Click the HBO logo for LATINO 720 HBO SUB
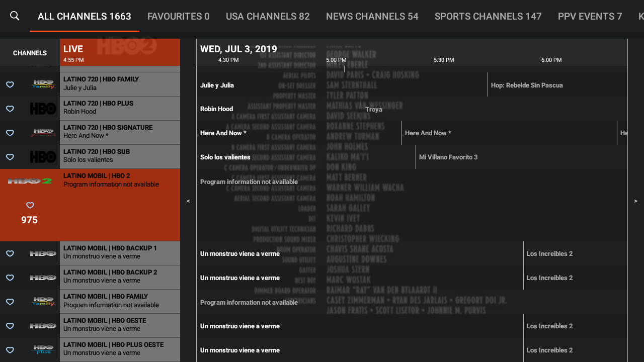 point(43,156)
